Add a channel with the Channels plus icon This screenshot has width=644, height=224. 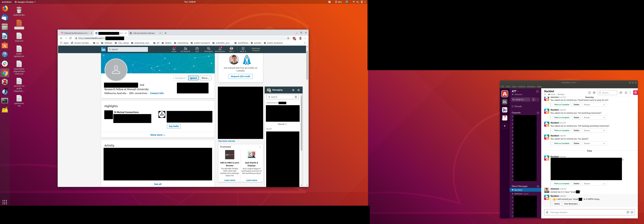click(538, 113)
